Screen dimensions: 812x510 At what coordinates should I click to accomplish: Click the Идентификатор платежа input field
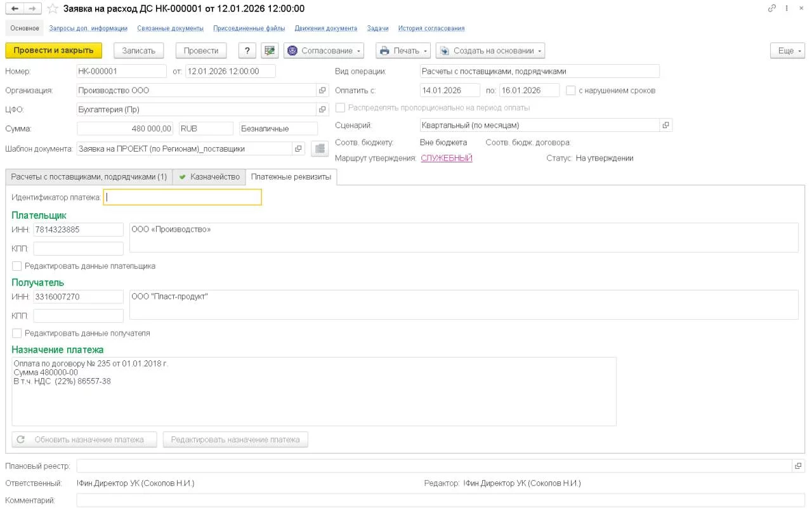coord(182,197)
